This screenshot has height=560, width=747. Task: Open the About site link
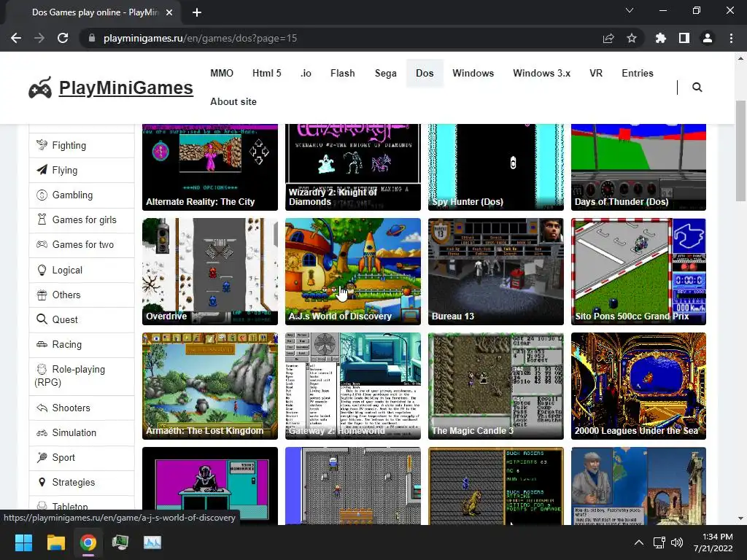(233, 101)
